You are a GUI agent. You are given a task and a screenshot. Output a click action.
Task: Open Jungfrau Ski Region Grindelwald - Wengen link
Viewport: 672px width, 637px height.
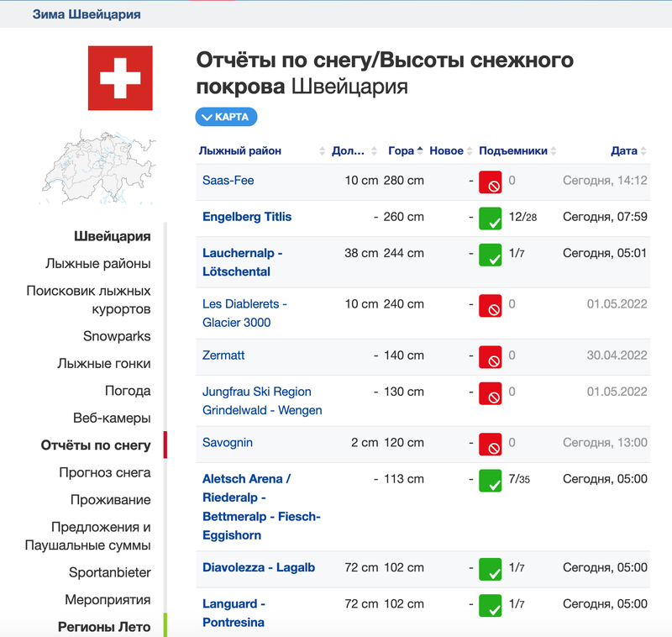262,401
